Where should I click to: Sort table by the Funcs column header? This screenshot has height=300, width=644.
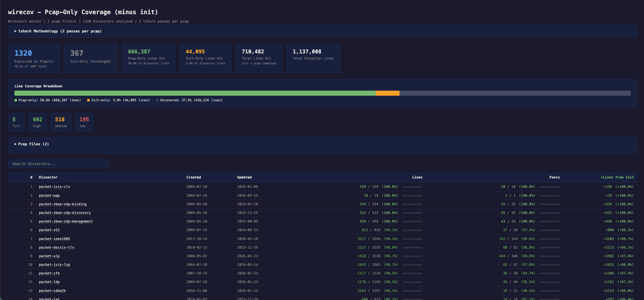[x=554, y=177]
